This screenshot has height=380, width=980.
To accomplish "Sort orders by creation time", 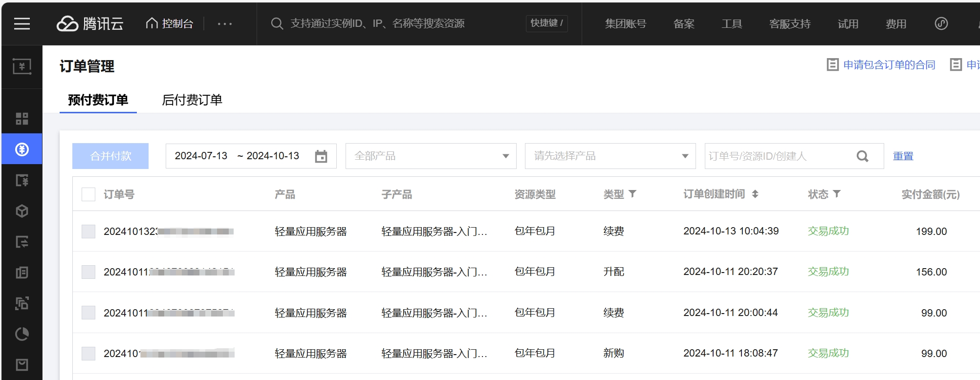I will tap(755, 194).
